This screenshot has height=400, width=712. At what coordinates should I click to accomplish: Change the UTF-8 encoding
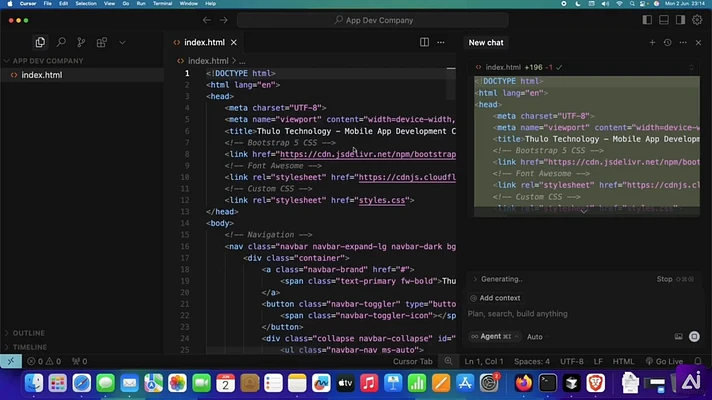click(x=572, y=361)
